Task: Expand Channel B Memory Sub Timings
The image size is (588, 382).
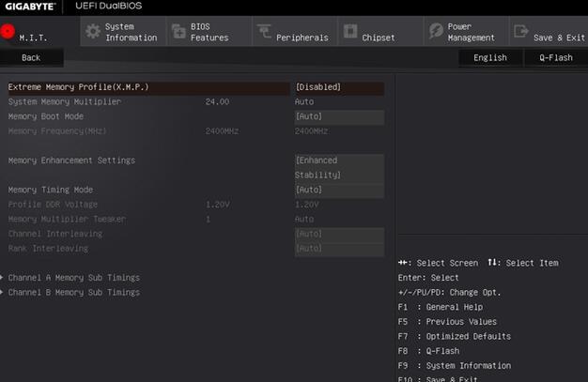Action: (x=74, y=293)
